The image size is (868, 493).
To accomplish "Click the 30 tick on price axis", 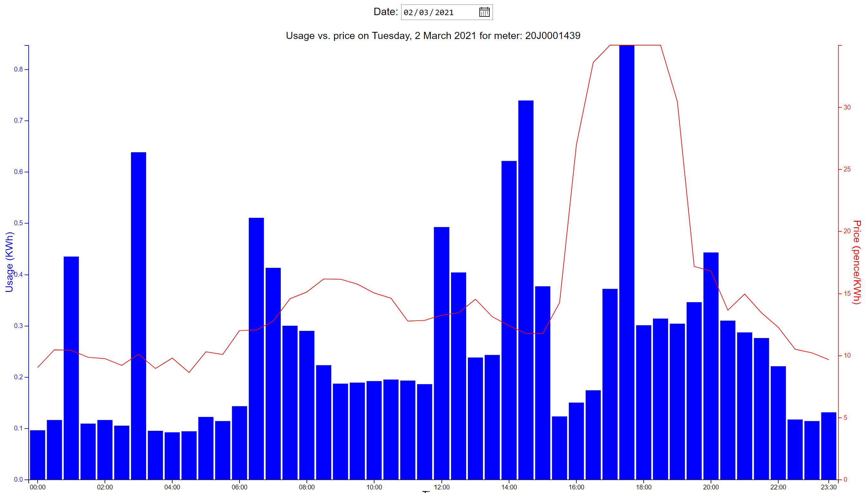I will (847, 107).
